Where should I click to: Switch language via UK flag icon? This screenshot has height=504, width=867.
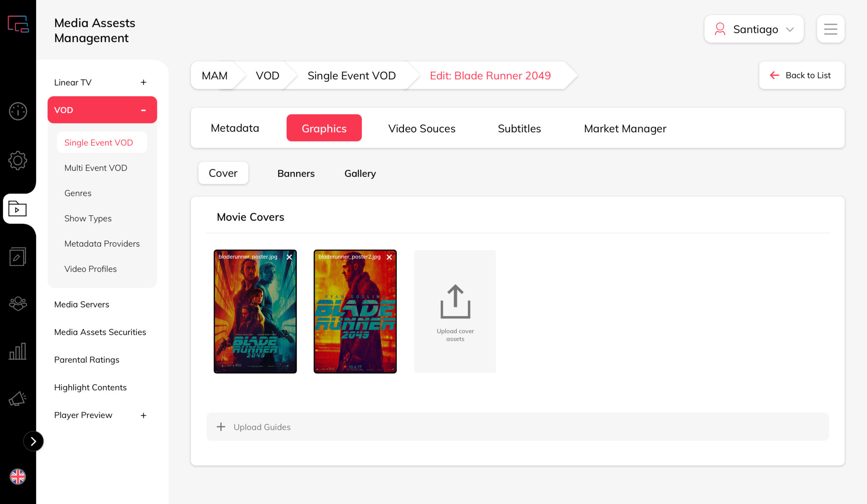[18, 476]
